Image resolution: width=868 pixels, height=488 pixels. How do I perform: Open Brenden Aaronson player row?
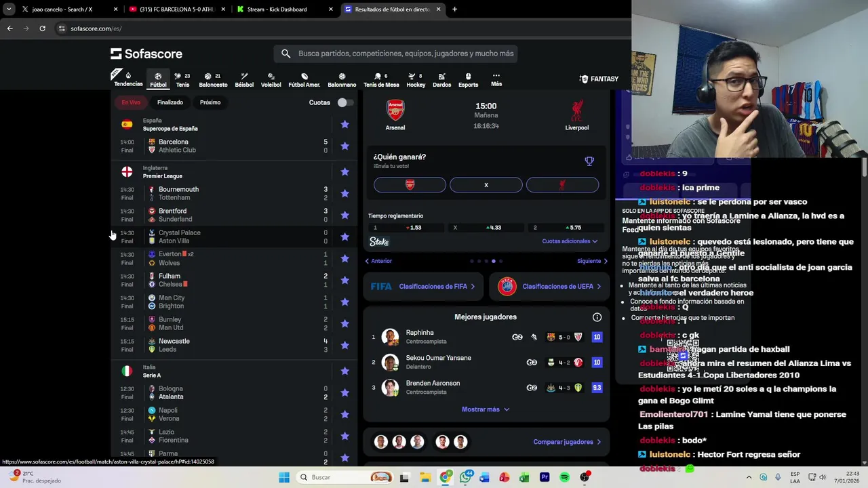[486, 388]
